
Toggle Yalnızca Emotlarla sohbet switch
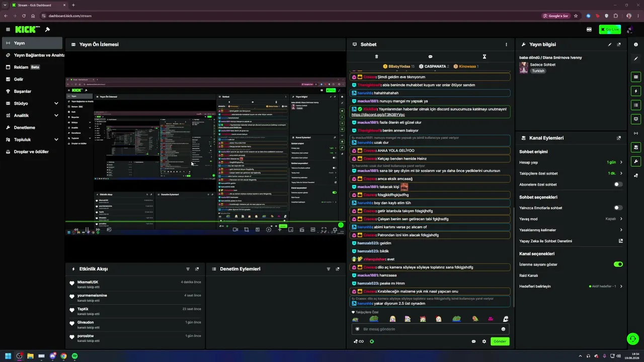pyautogui.click(x=618, y=208)
